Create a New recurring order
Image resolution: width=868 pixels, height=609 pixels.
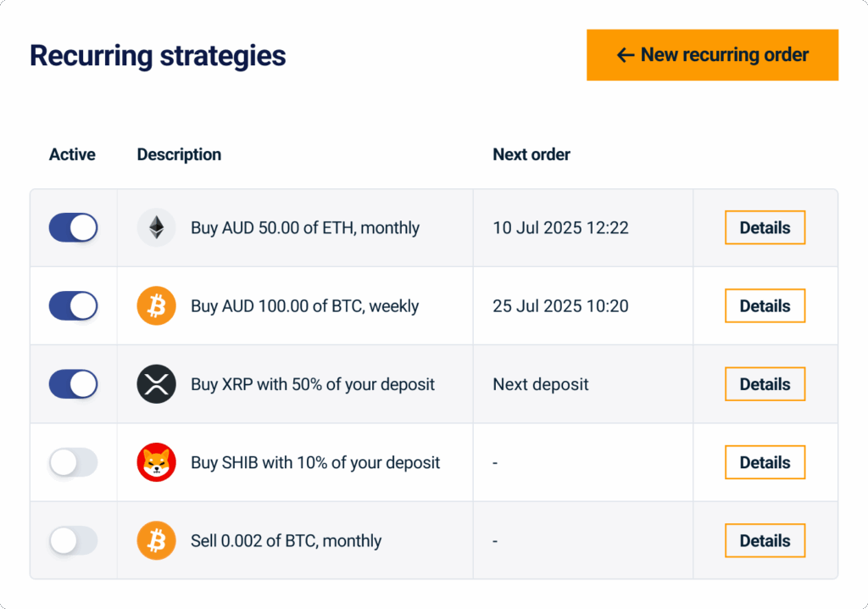pos(712,55)
